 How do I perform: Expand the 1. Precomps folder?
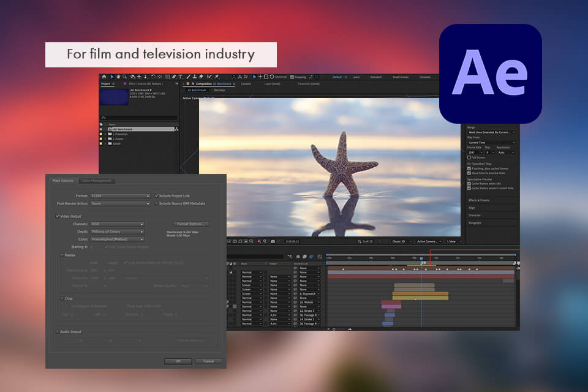[105, 134]
